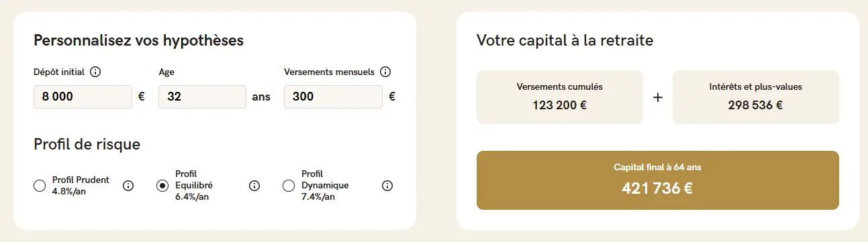Open info icon beside Versements mensuels
This screenshot has height=242, width=868.
[x=385, y=72]
